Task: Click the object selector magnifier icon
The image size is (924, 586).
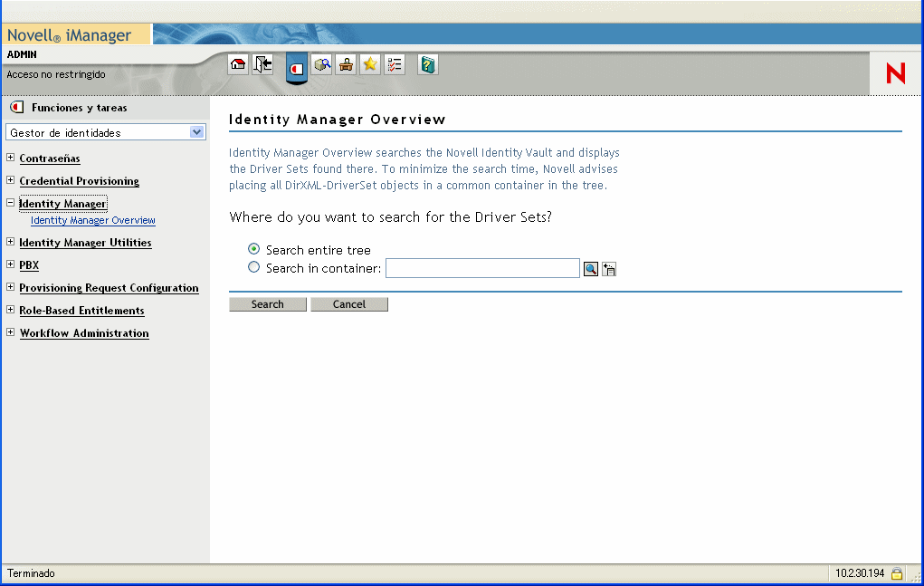Action: (x=590, y=269)
